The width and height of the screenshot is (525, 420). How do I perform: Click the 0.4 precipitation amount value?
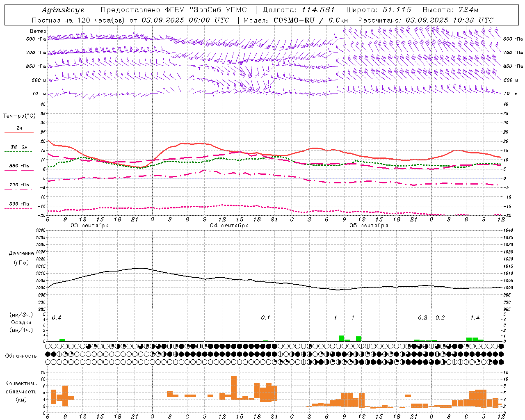(57, 318)
